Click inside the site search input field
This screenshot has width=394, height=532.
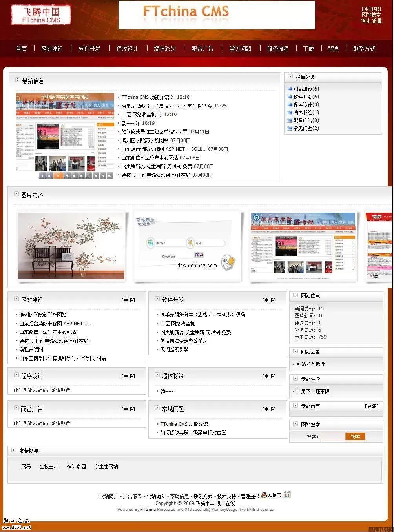coord(333,436)
